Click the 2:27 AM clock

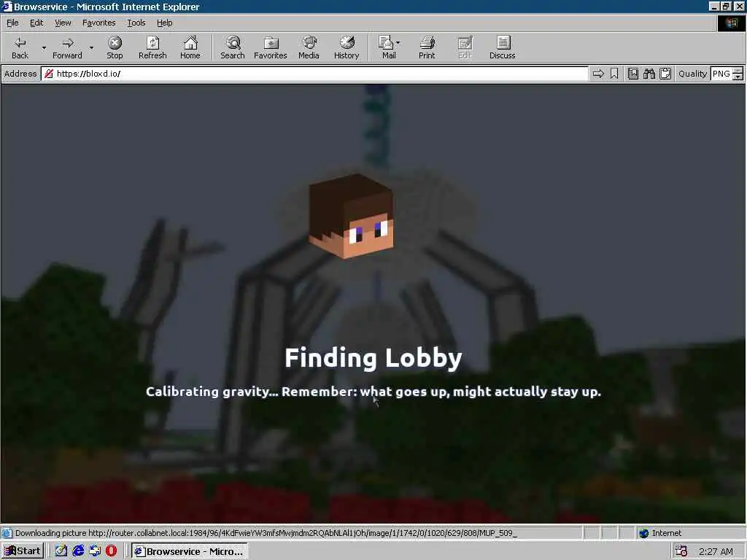point(716,551)
